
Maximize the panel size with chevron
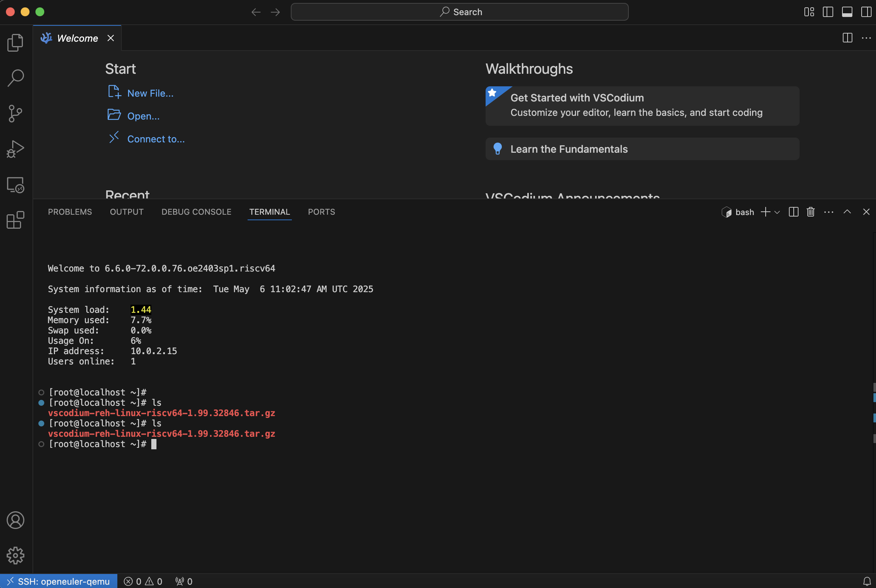coord(847,212)
